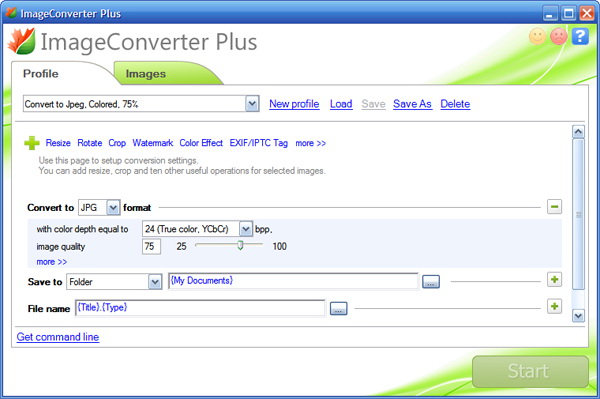Image resolution: width=600 pixels, height=399 pixels.
Task: Click the 'with color depth equal to' label
Action: [x=82, y=229]
